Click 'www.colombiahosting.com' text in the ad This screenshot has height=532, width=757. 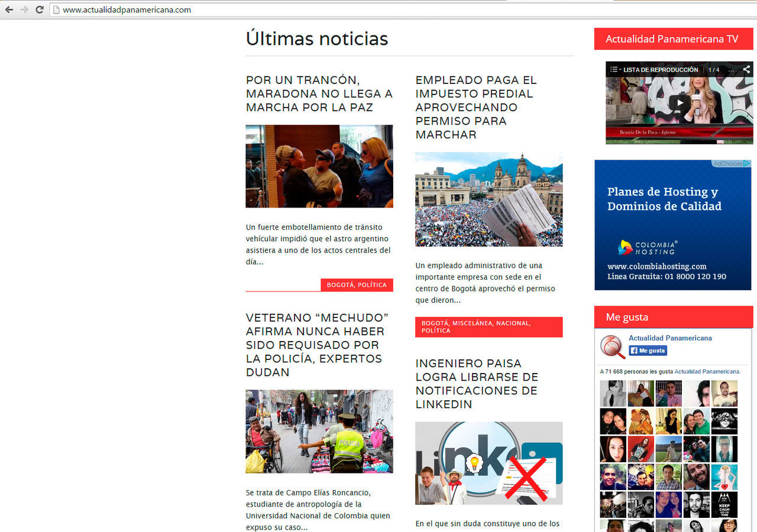coord(657,267)
